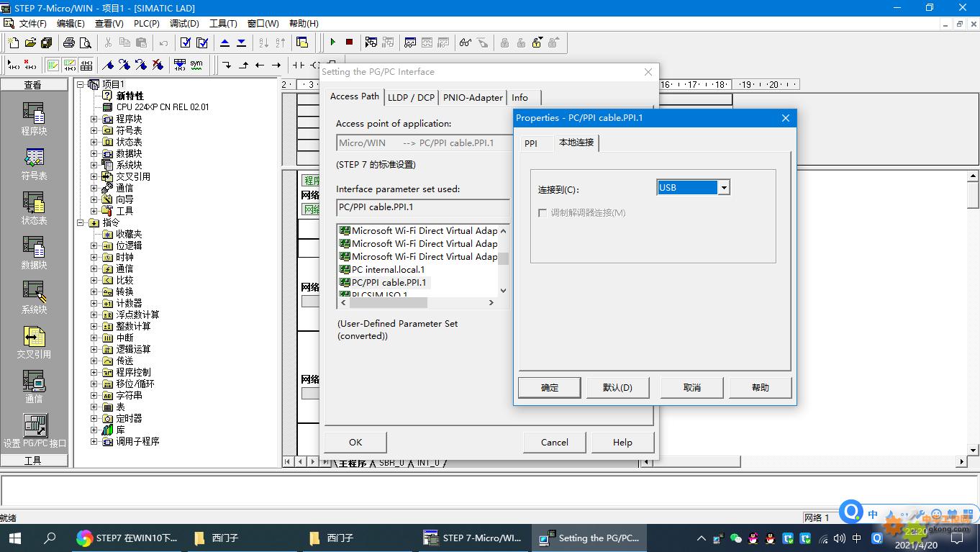Image resolution: width=980 pixels, height=552 pixels.
Task: Click the Print Preview icon
Action: tap(86, 42)
